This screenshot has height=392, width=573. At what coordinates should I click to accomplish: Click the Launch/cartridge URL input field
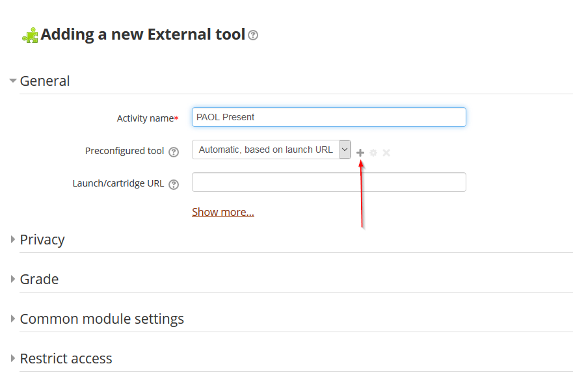click(x=329, y=182)
